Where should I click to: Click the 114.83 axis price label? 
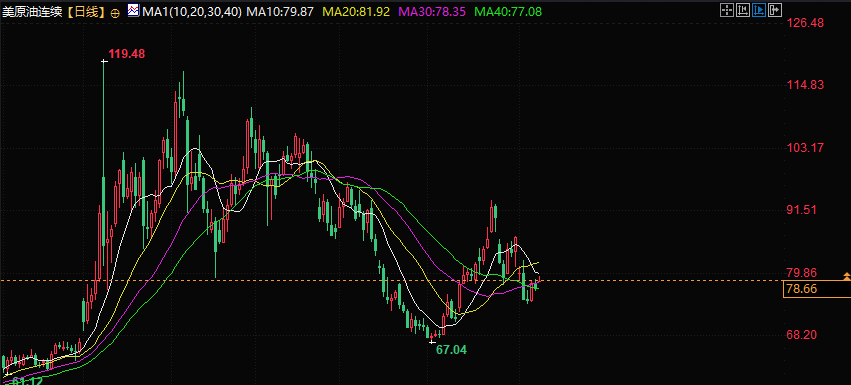805,85
